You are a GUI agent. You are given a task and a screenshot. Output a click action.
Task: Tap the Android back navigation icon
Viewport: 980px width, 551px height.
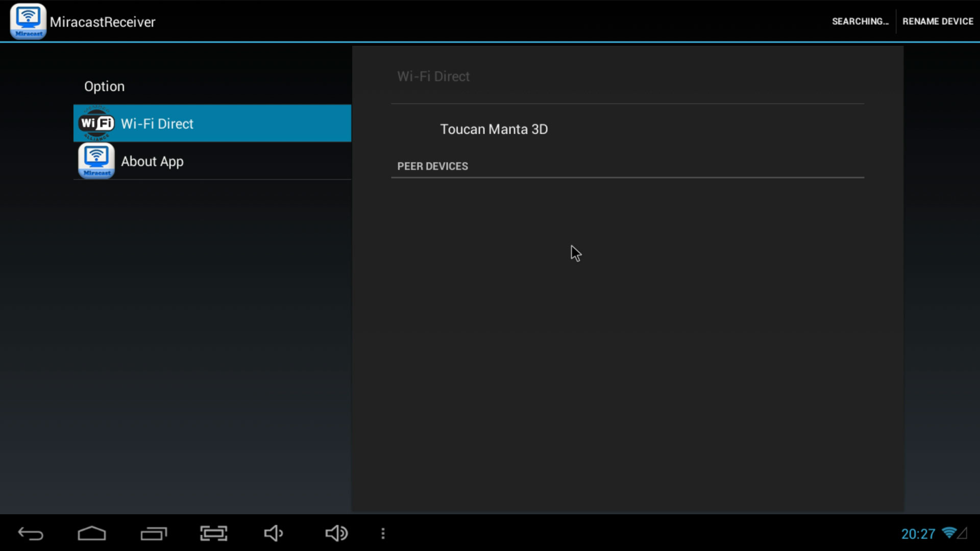[x=31, y=534]
